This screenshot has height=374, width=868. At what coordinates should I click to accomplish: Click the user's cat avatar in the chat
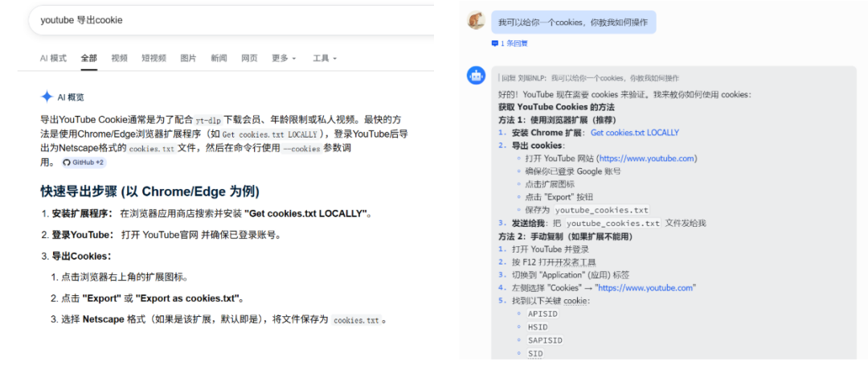[476, 21]
